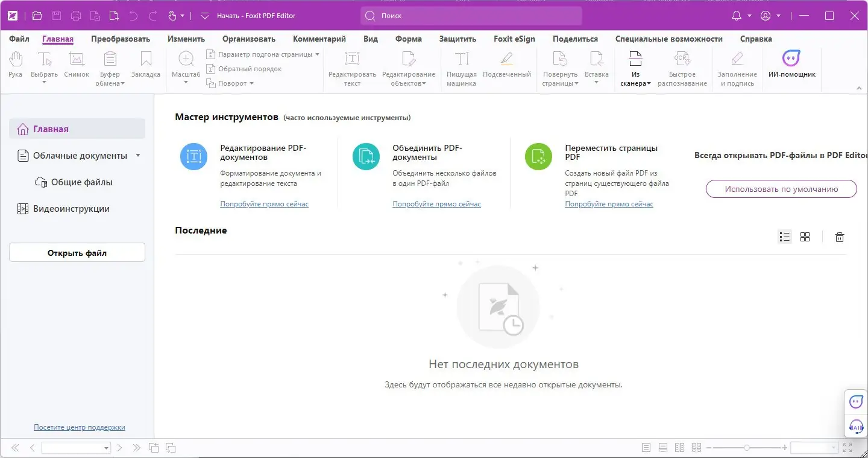Select the Hand (Рука) tool
Image resolution: width=868 pixels, height=458 pixels.
tap(14, 66)
